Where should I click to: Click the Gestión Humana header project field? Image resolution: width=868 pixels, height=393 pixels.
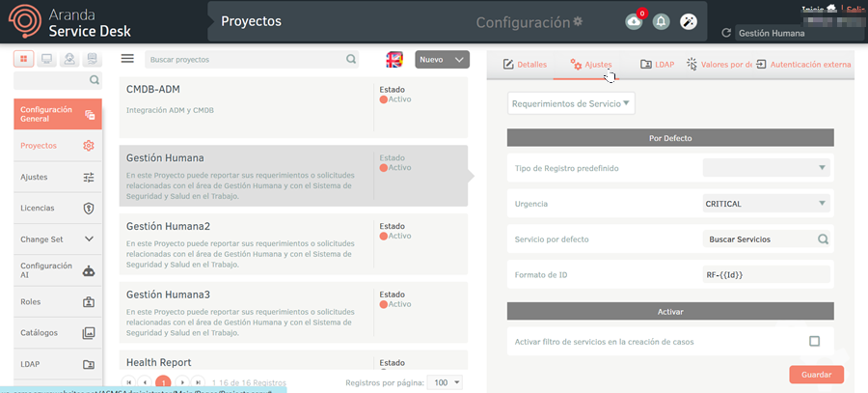tap(800, 33)
